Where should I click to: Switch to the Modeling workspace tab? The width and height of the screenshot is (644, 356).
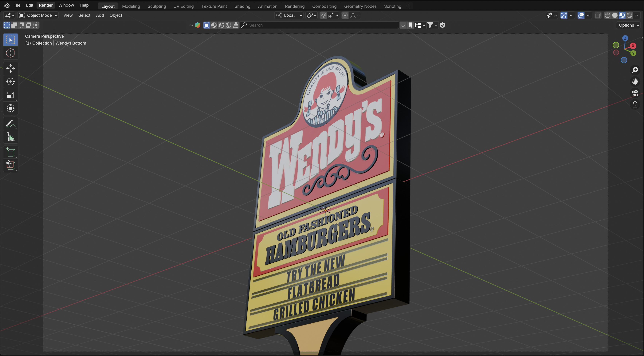click(131, 6)
